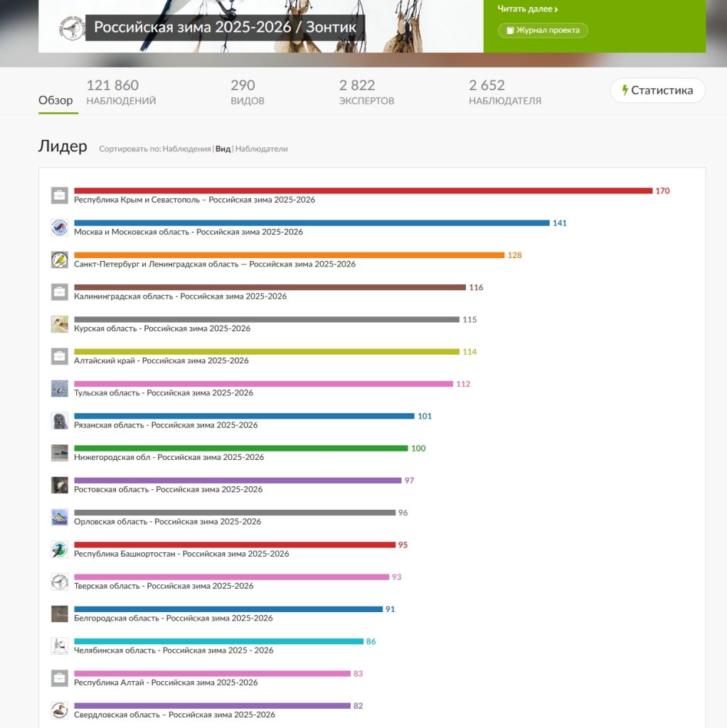Open the Kursk region project thumbnail
This screenshot has width=727, height=728.
(59, 324)
